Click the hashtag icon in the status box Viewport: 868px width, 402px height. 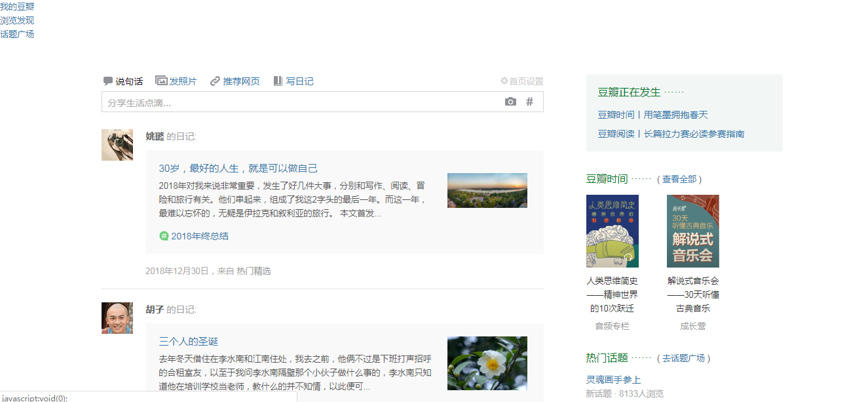coord(530,102)
